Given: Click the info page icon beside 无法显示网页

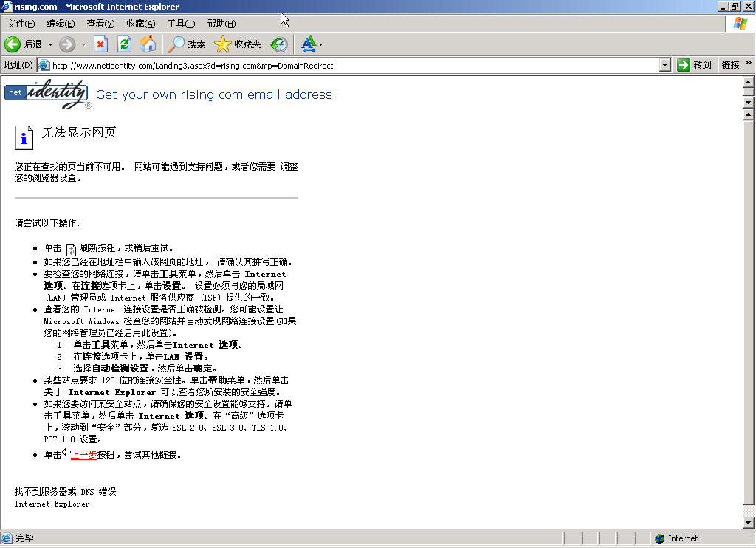Looking at the screenshot, I should (24, 138).
